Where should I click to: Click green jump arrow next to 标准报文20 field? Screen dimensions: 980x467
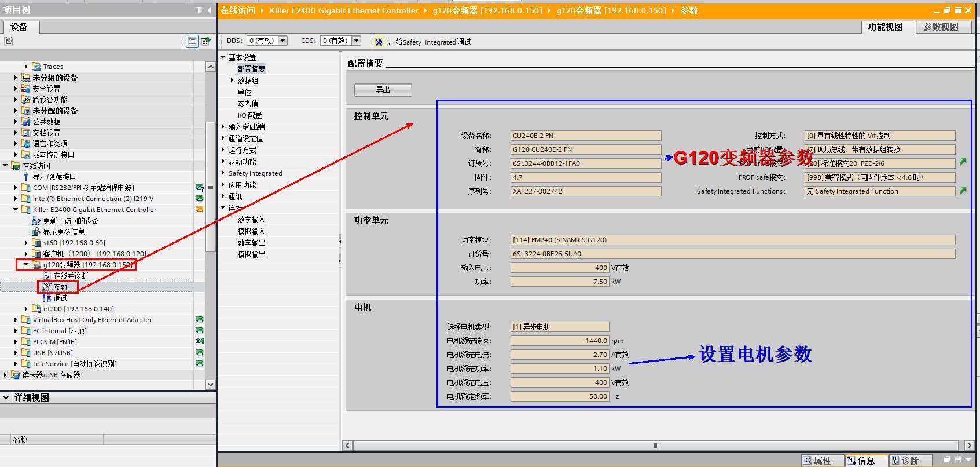pyautogui.click(x=963, y=162)
